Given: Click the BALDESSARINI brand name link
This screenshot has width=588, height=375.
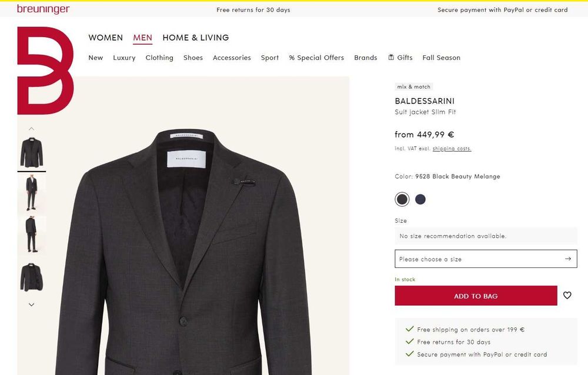Looking at the screenshot, I should pyautogui.click(x=425, y=101).
